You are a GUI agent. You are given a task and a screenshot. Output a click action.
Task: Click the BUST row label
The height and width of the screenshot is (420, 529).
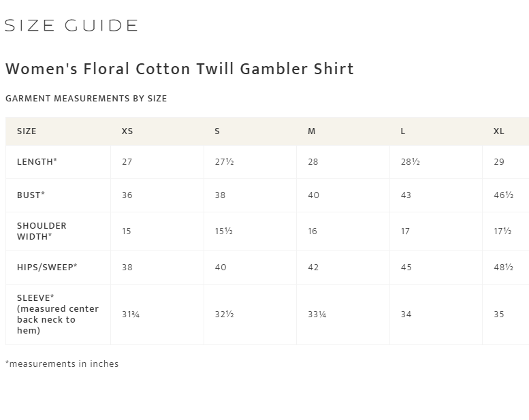(x=31, y=195)
